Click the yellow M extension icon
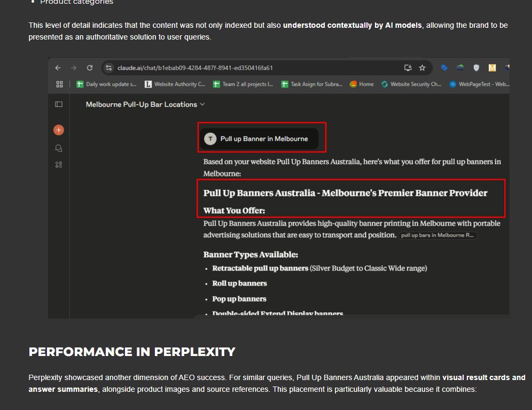This screenshot has height=410, width=532. point(492,68)
